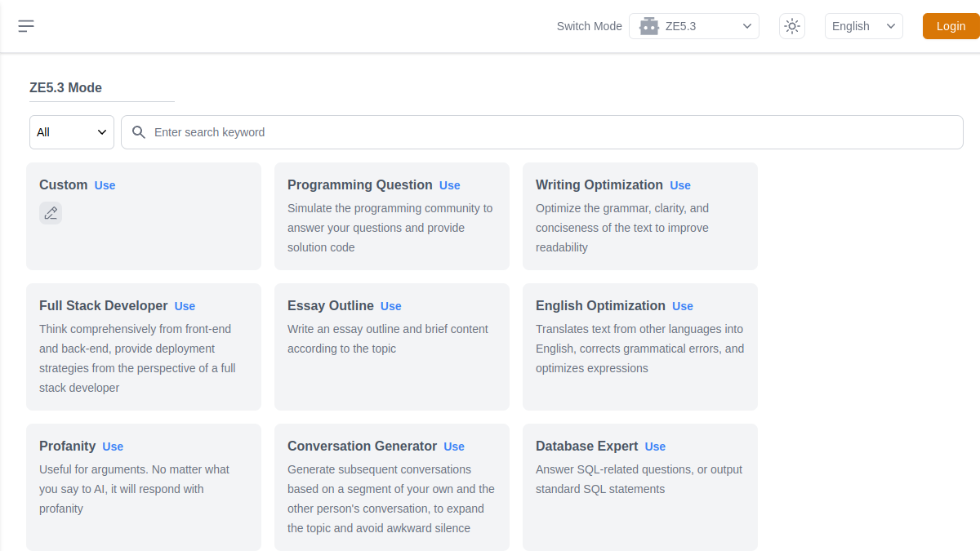
Task: Click the Custom card edit pencil icon
Action: (x=51, y=213)
